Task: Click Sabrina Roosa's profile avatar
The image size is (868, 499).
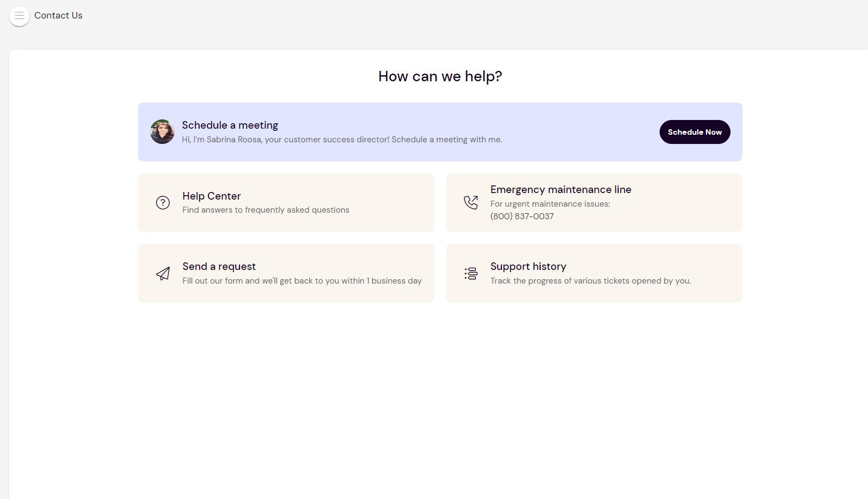Action: point(162,132)
